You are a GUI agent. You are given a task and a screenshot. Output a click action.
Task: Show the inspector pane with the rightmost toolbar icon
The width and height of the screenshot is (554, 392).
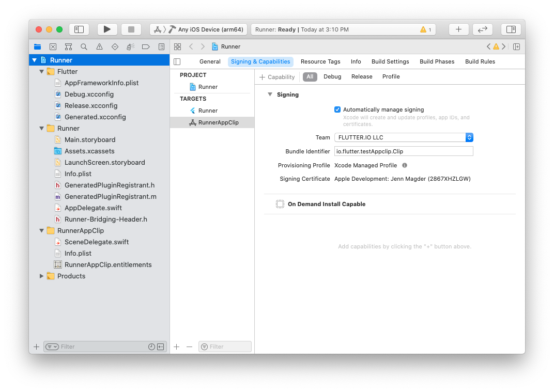pyautogui.click(x=511, y=29)
